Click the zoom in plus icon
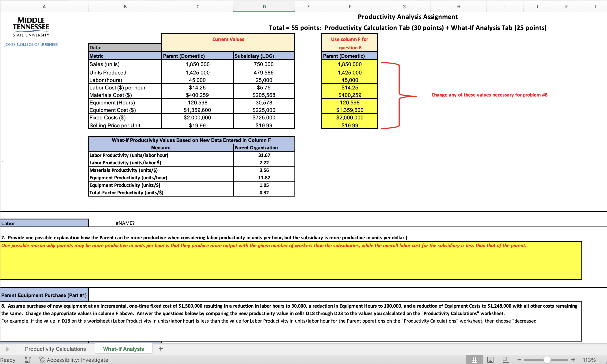The height and width of the screenshot is (364, 607). click(573, 360)
